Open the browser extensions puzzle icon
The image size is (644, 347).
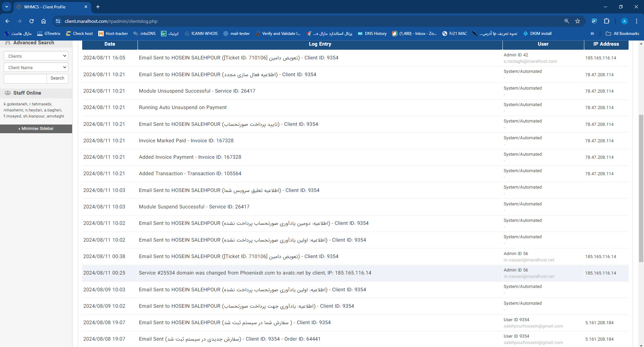606,21
